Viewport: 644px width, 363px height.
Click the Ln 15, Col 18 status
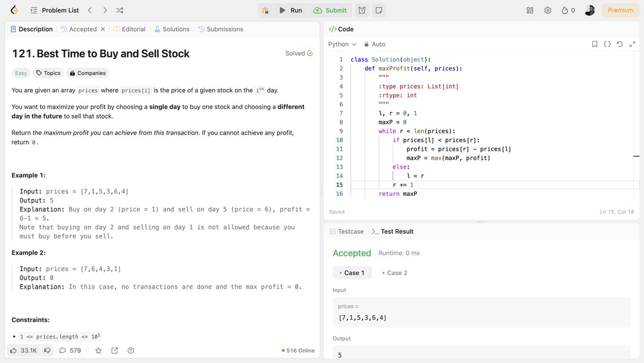click(617, 212)
